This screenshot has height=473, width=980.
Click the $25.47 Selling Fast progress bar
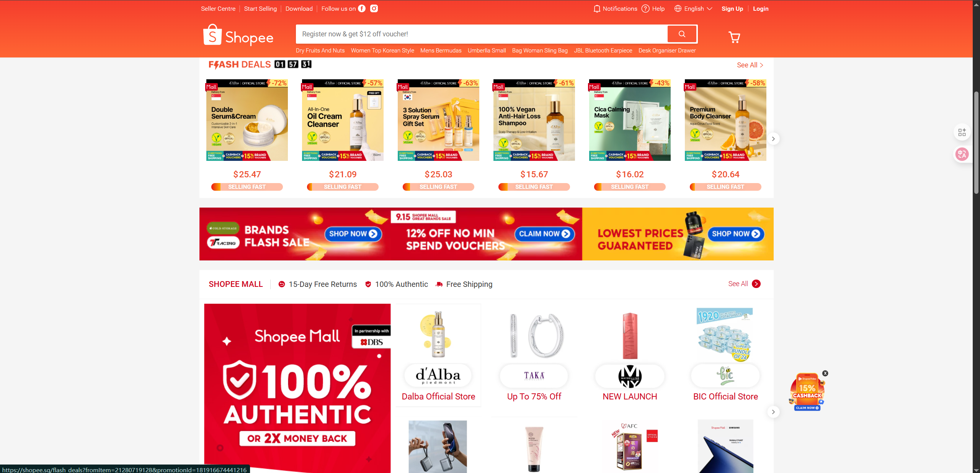[x=247, y=187]
